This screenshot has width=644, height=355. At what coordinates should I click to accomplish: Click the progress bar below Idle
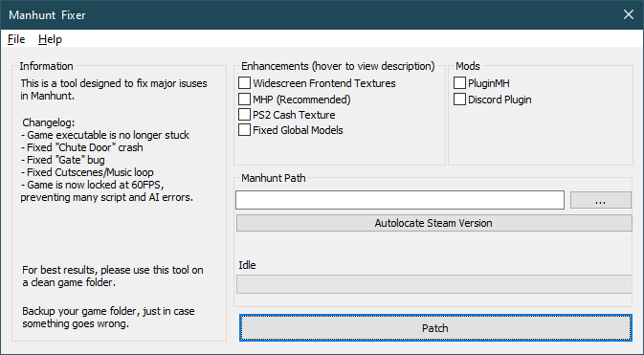(x=433, y=284)
